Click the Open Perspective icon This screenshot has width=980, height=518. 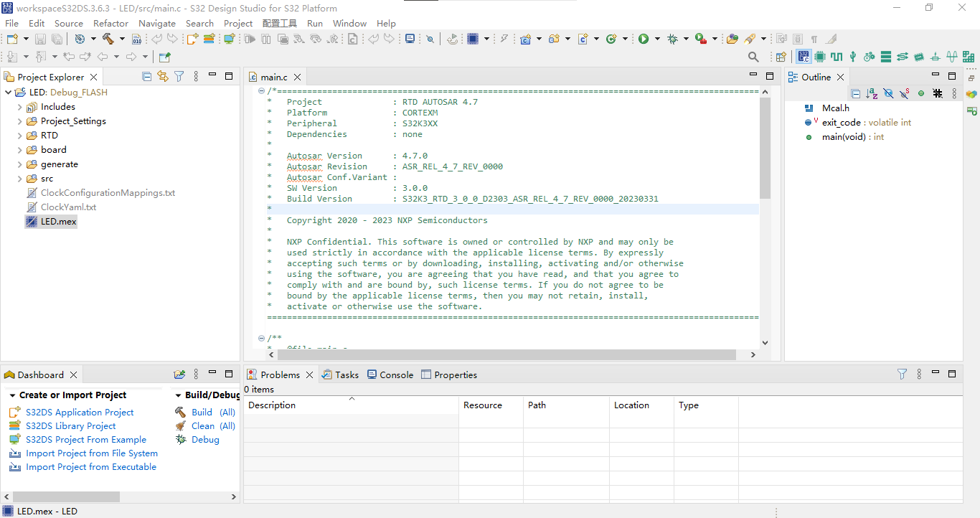[781, 57]
